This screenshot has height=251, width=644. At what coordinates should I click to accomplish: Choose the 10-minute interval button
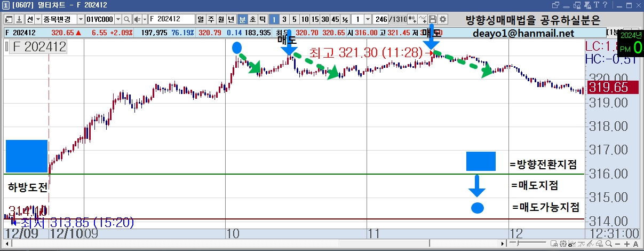point(305,19)
